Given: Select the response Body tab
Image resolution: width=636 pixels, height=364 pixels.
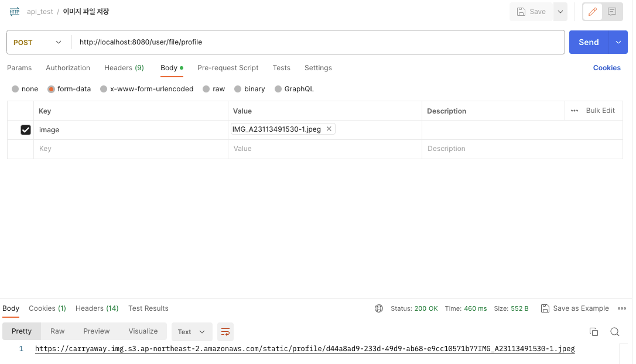Looking at the screenshot, I should tap(11, 308).
